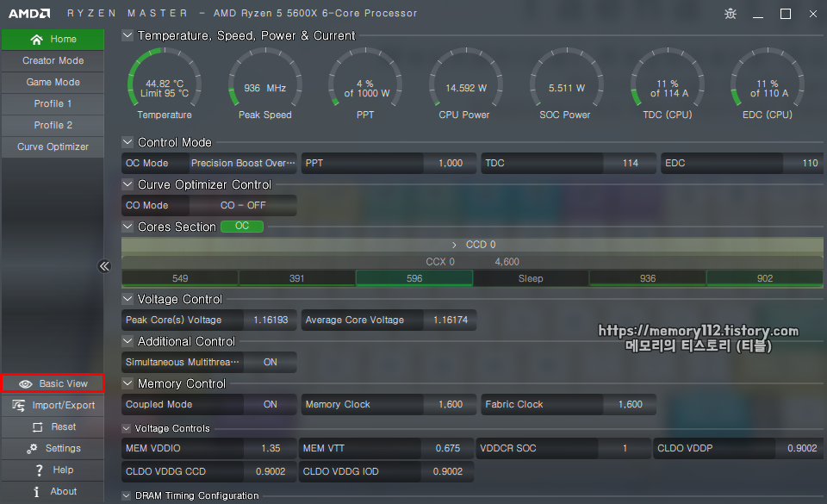Click the bug report icon in title bar
827x504 pixels.
(731, 14)
